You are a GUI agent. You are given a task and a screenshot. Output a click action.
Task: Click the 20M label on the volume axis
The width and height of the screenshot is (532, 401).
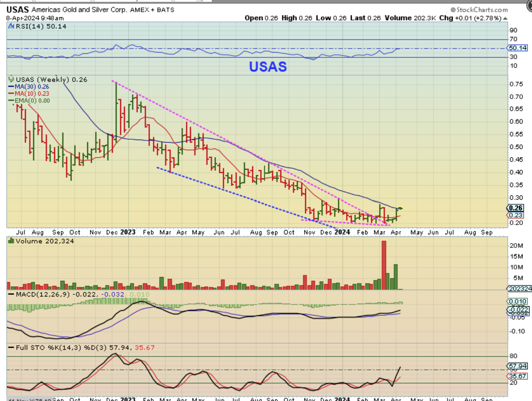click(517, 246)
